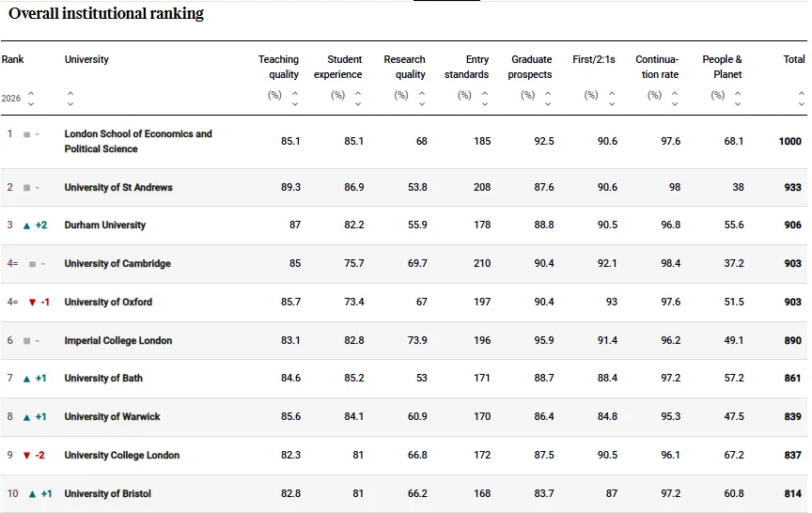Sort by Teaching quality using its arrows

point(295,98)
